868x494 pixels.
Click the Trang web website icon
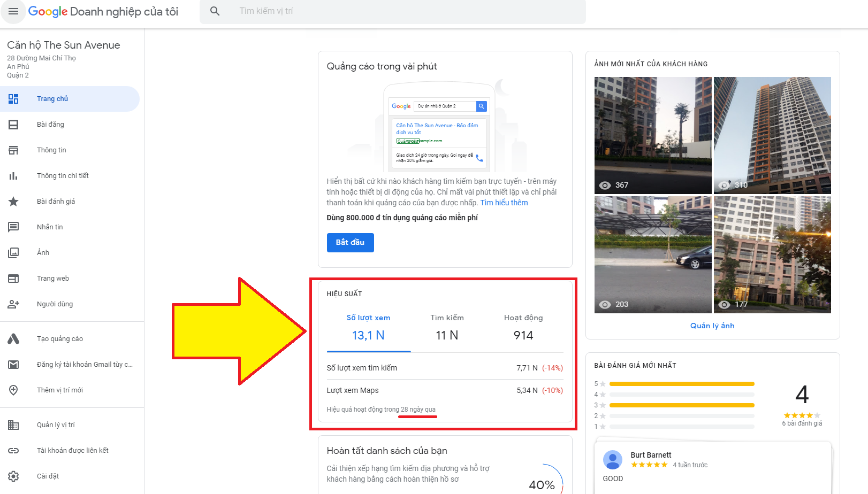coord(13,279)
